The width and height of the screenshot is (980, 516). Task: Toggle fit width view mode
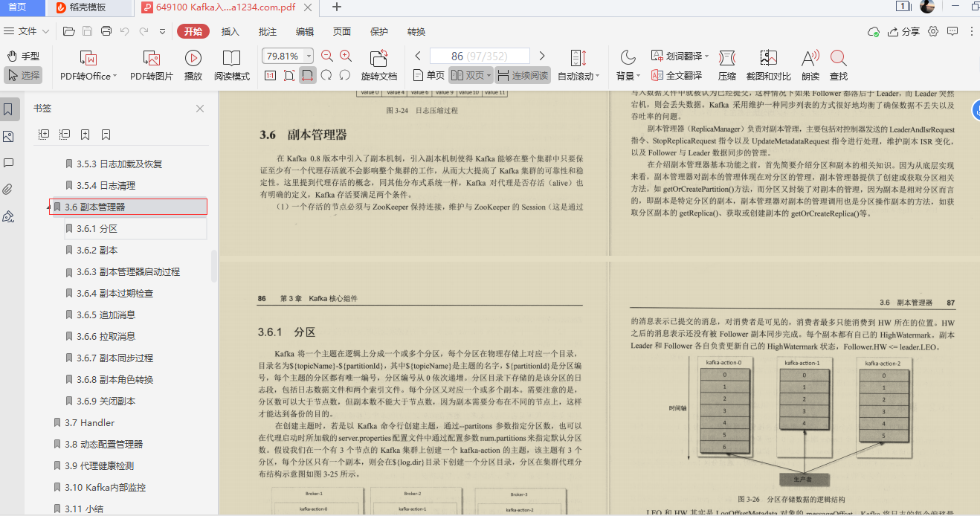(307, 75)
